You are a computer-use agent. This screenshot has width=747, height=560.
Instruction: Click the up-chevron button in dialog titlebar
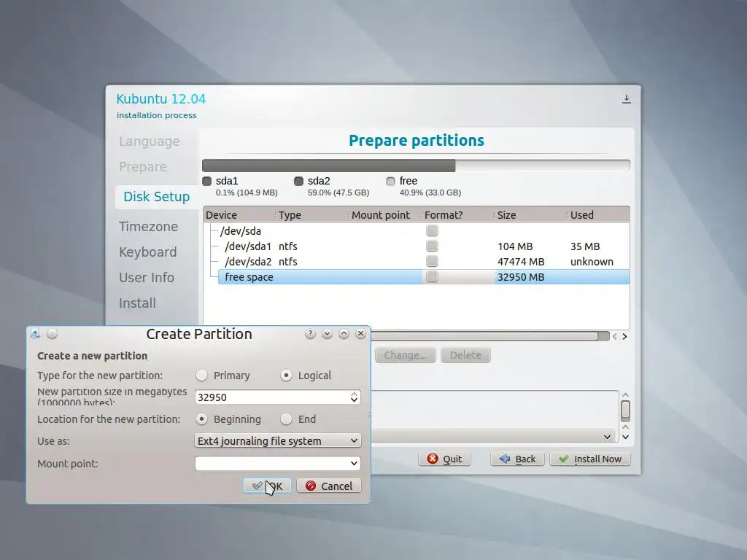[344, 334]
